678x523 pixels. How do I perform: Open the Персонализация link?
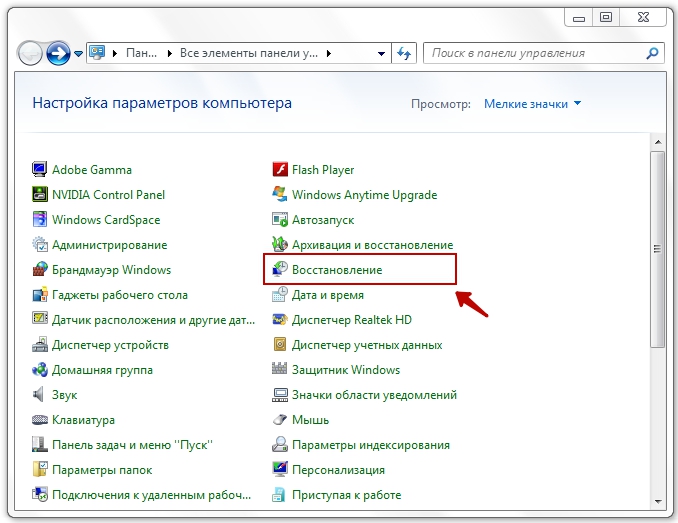click(338, 470)
